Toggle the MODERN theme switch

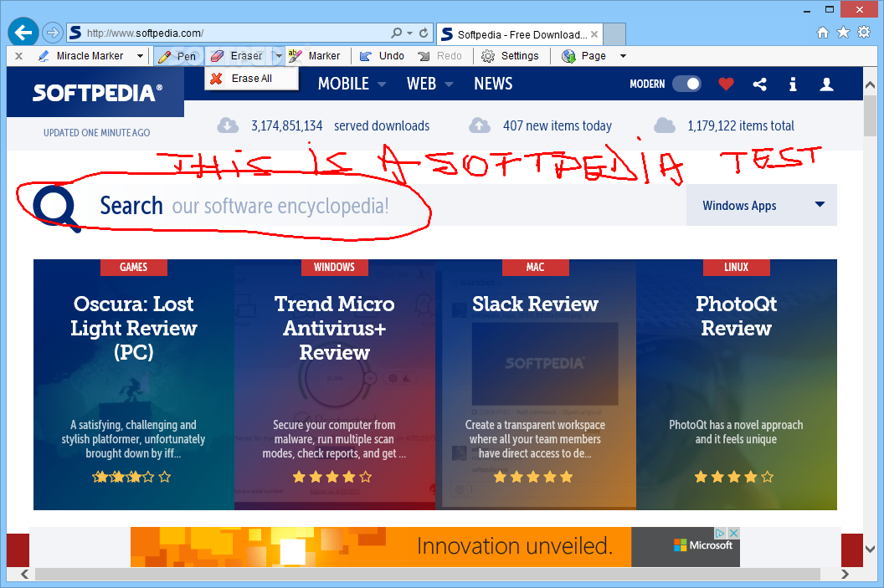point(686,84)
